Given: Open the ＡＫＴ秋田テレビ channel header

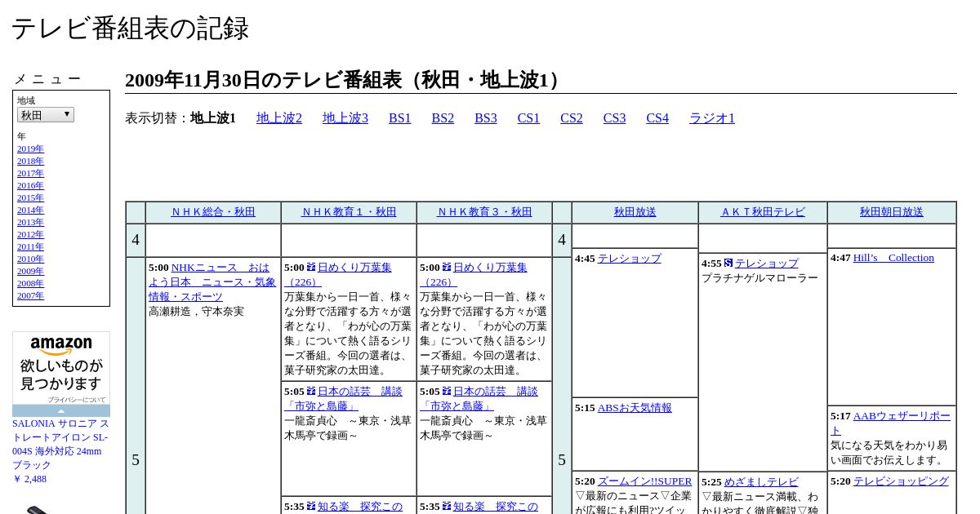Looking at the screenshot, I should 763,212.
